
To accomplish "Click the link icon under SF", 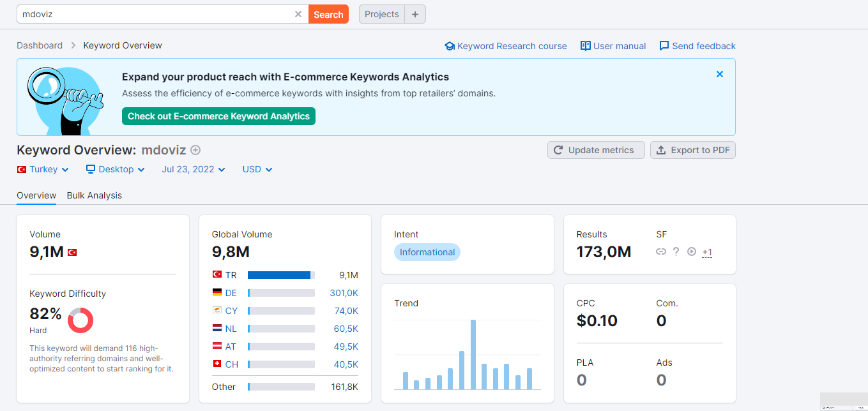I will pyautogui.click(x=661, y=252).
